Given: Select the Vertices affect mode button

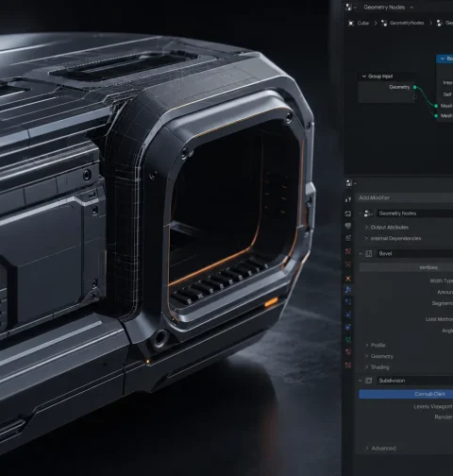Looking at the screenshot, I should 406,267.
